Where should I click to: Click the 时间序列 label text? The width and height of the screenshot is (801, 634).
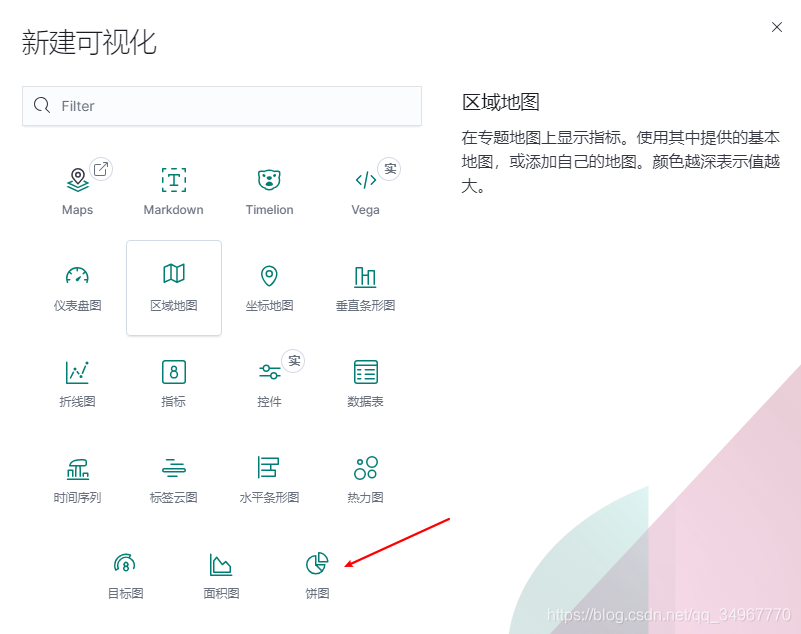pyautogui.click(x=78, y=497)
